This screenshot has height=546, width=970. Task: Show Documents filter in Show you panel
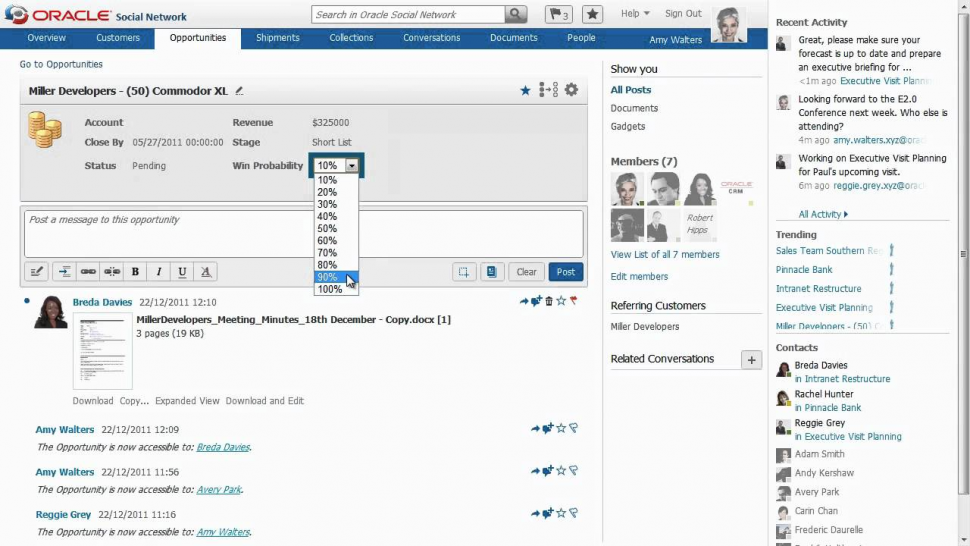(x=634, y=108)
